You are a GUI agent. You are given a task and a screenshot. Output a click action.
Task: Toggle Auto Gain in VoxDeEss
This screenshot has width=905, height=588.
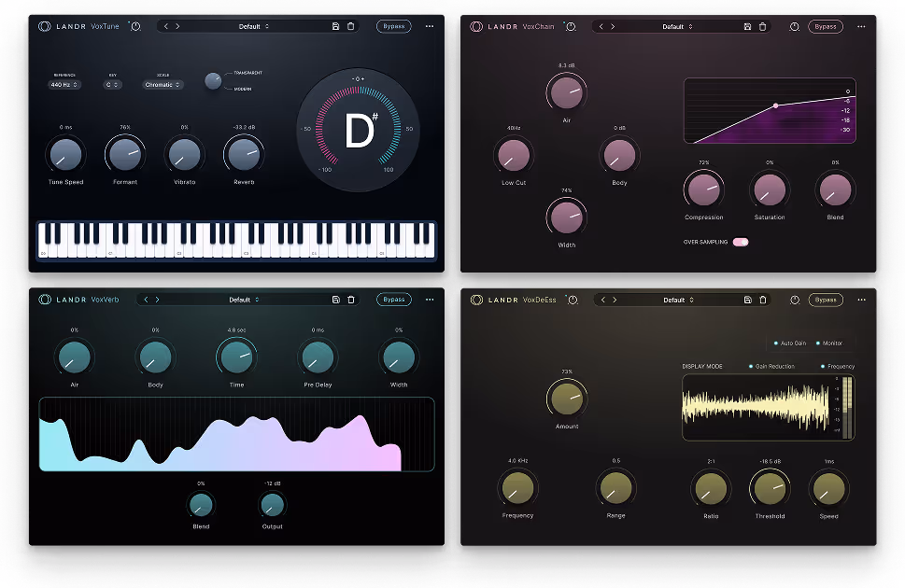tap(790, 343)
